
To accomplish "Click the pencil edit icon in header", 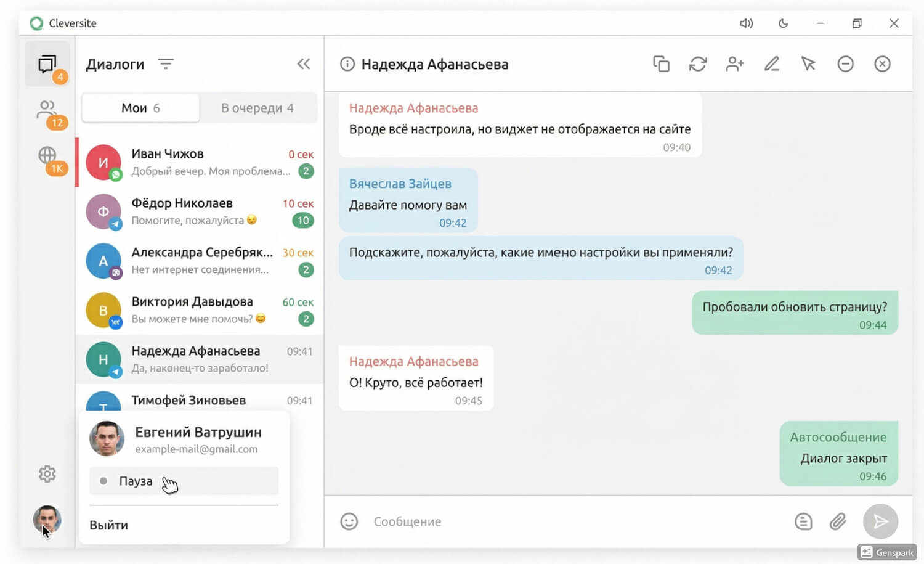I will (772, 64).
